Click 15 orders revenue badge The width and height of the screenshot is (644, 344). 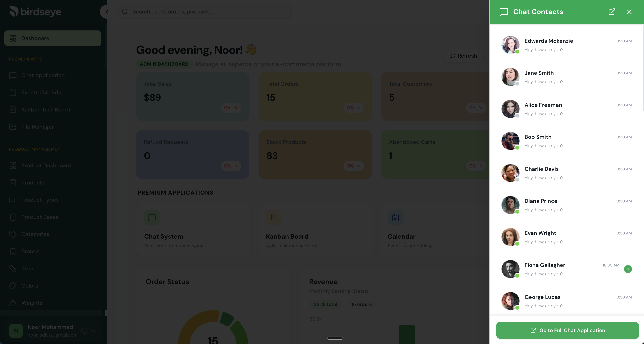(361, 304)
